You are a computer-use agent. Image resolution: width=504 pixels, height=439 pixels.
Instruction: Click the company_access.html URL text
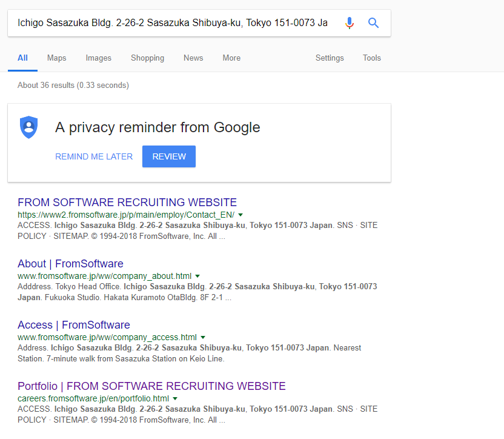coord(107,337)
